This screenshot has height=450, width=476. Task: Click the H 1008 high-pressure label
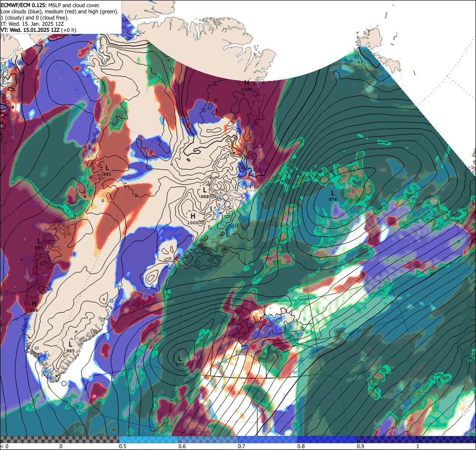tap(247, 86)
